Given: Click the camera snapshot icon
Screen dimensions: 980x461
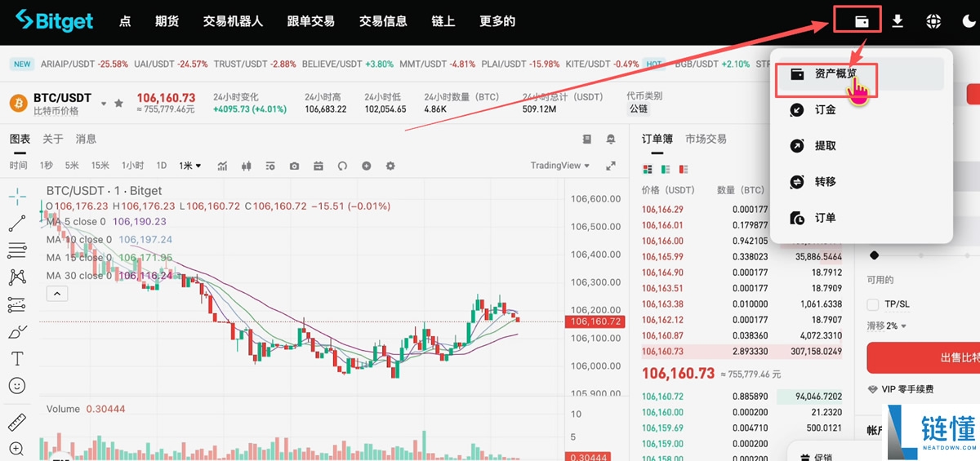Looking at the screenshot, I should pos(294,166).
